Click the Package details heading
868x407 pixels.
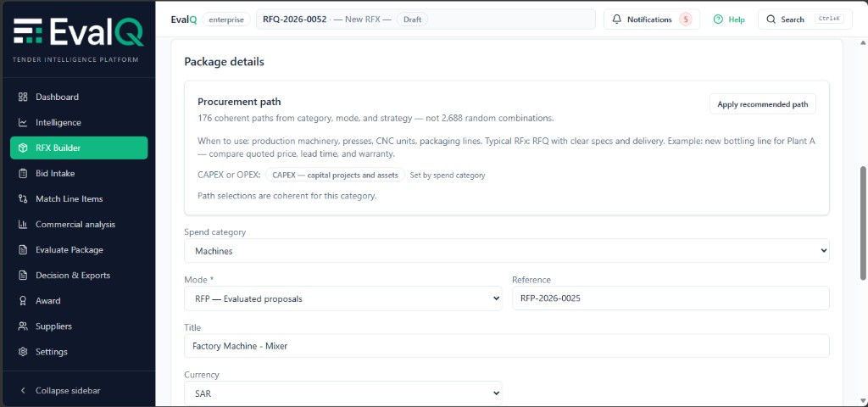pyautogui.click(x=224, y=61)
